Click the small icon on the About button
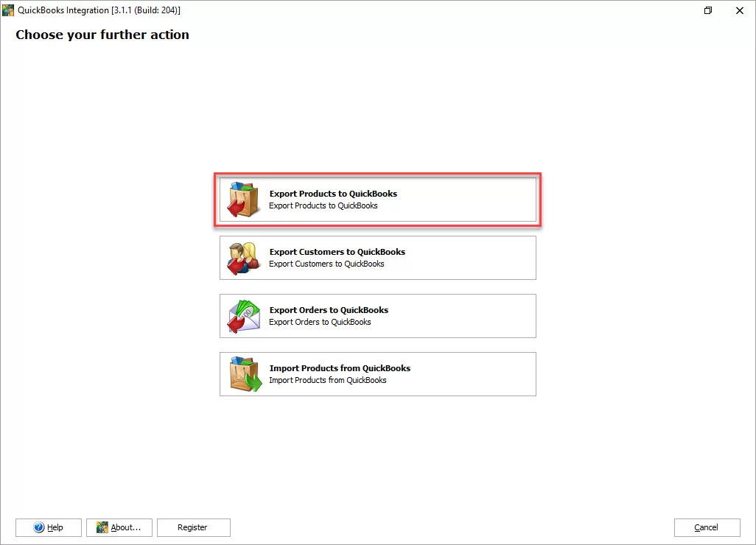This screenshot has width=756, height=545. [x=102, y=527]
